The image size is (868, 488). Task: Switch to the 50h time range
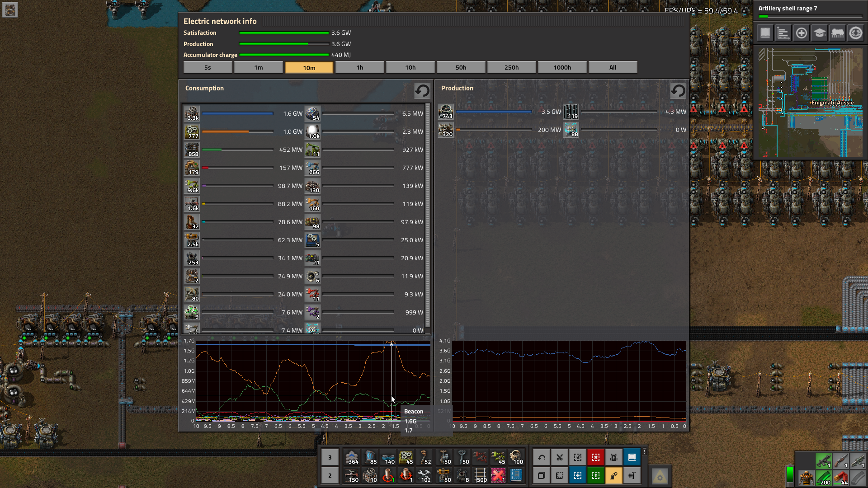pyautogui.click(x=461, y=67)
